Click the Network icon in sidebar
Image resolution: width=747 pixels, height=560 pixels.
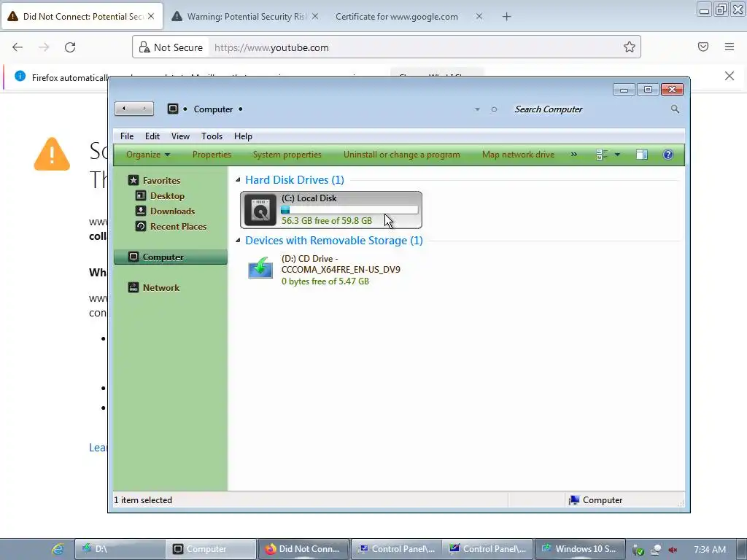click(x=133, y=287)
